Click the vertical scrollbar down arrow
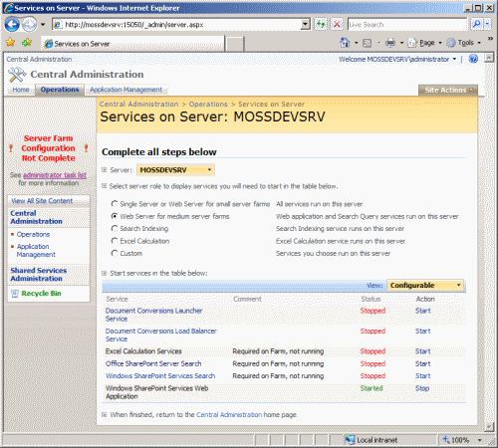 click(x=489, y=427)
